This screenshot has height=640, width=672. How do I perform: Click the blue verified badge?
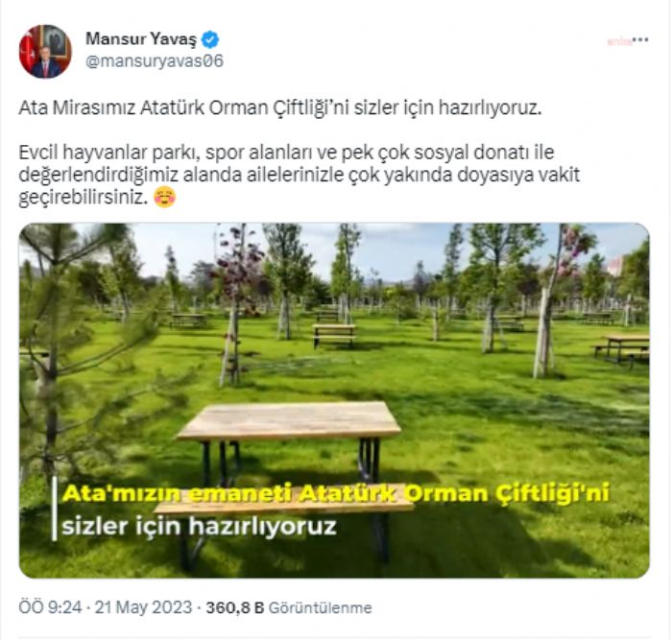pos(210,40)
